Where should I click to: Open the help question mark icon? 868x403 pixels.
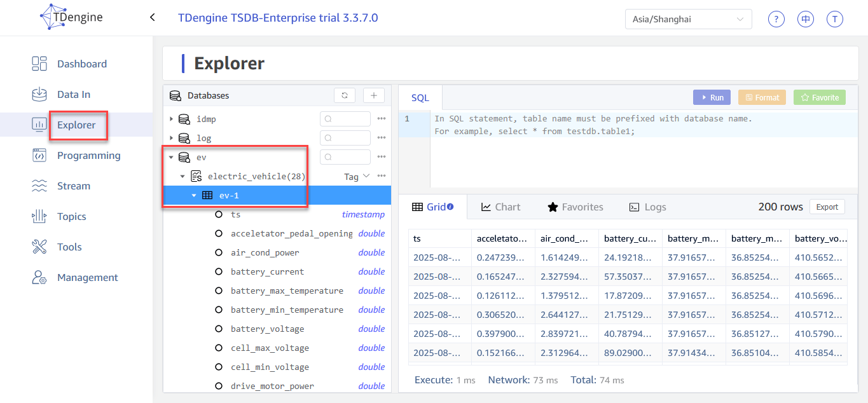pyautogui.click(x=776, y=19)
